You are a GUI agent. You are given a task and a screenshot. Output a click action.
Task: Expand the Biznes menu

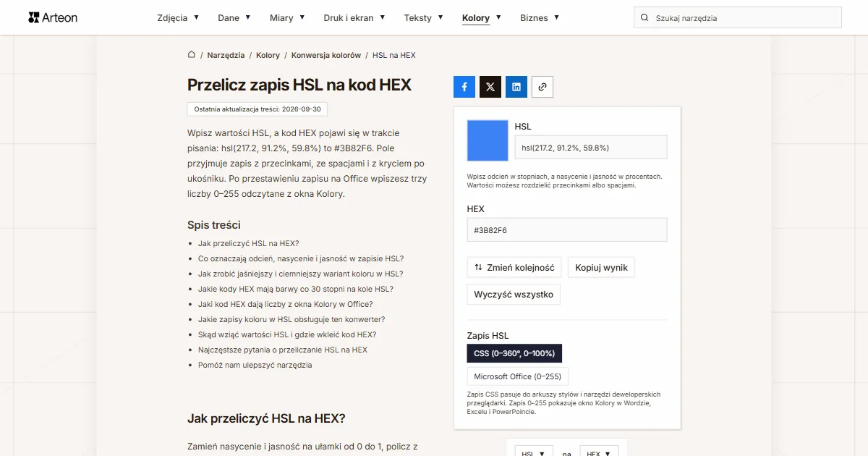540,17
